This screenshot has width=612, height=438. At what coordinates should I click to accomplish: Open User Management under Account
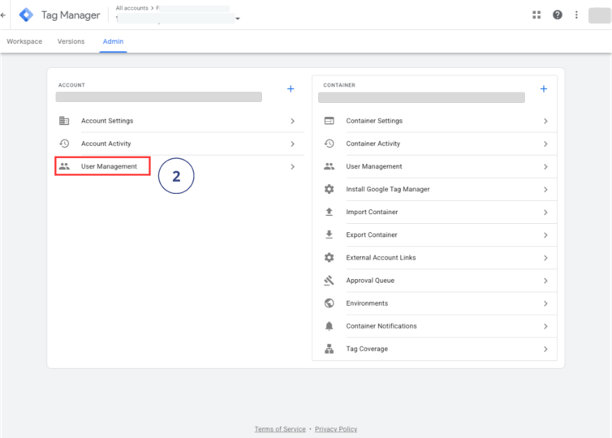point(109,166)
